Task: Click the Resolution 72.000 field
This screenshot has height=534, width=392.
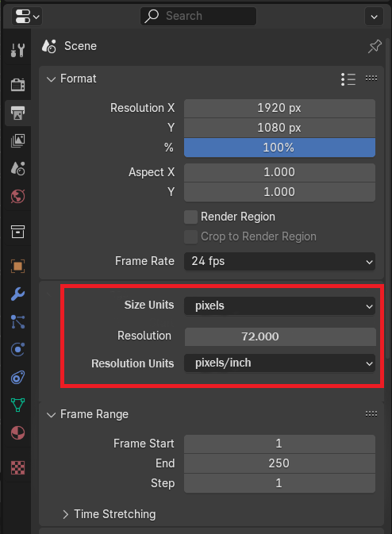Action: click(x=280, y=336)
